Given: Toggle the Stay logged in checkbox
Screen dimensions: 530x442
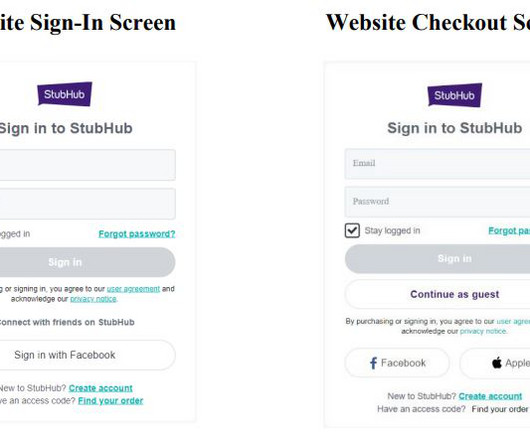Looking at the screenshot, I should click(352, 230).
